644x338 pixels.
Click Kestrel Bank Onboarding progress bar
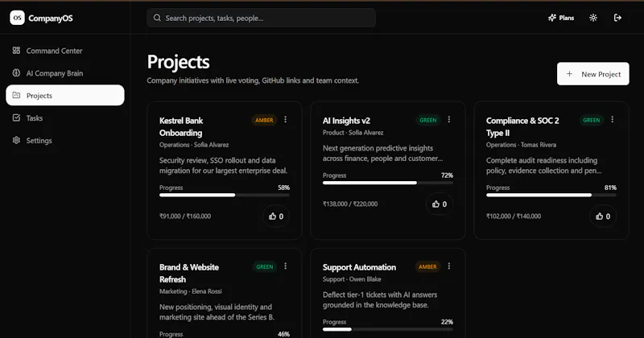[x=225, y=195]
